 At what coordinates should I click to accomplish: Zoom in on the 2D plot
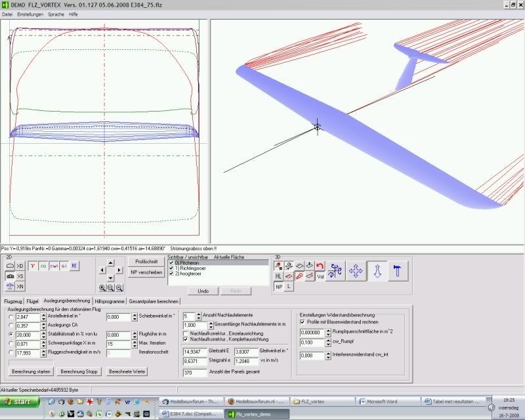point(102,287)
